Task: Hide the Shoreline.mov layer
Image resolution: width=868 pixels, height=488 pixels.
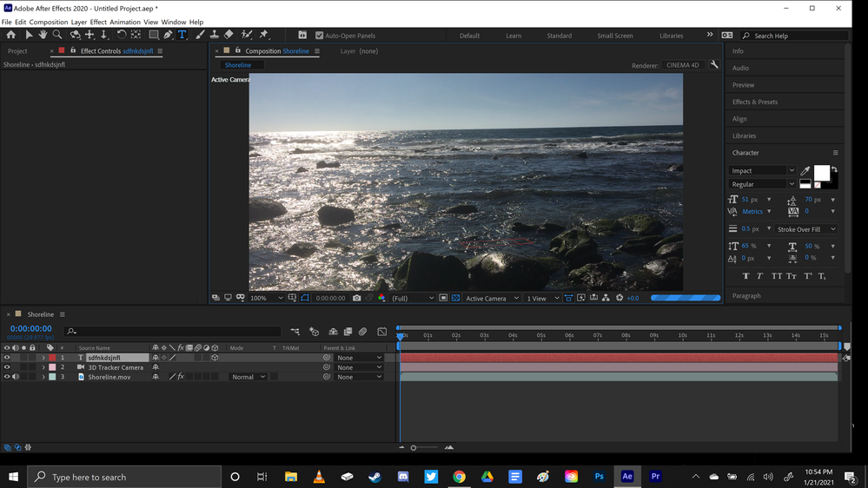Action: [x=7, y=377]
